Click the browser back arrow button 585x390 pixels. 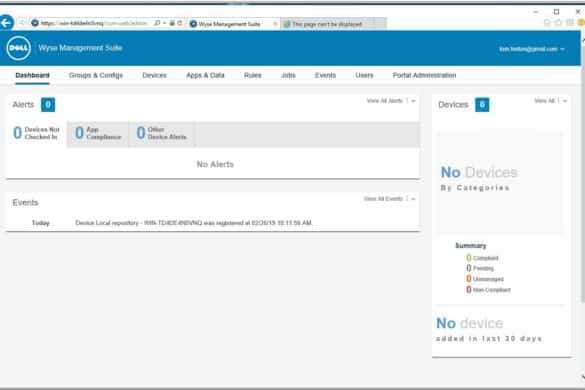coord(6,23)
